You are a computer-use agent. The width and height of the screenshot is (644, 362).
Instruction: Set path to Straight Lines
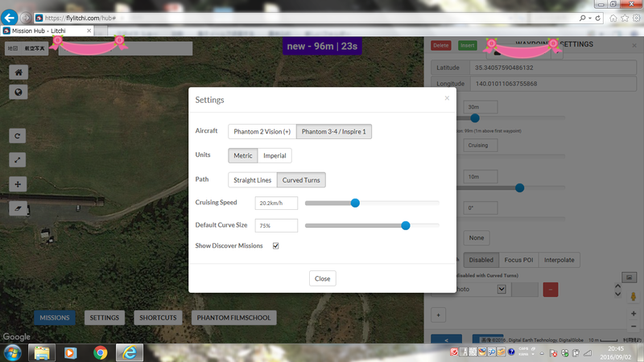[252, 179]
